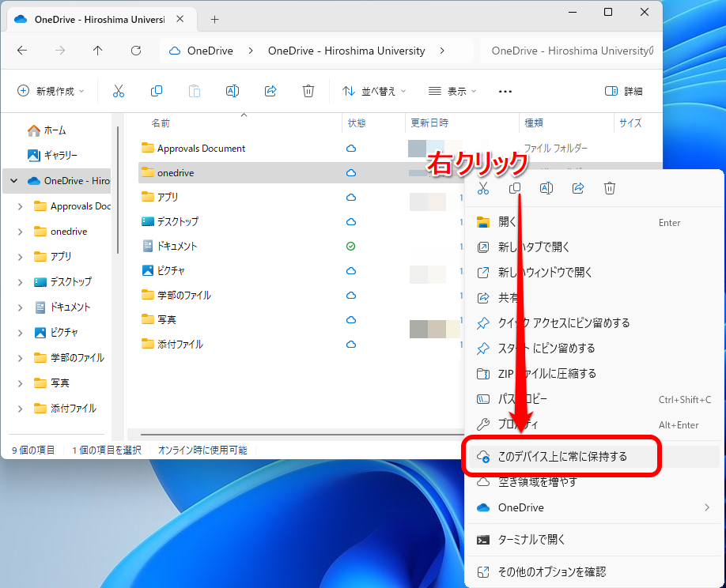Viewport: 726px width, 588px height.
Task: Open the 並べ替え sort dropdown
Action: tap(374, 91)
